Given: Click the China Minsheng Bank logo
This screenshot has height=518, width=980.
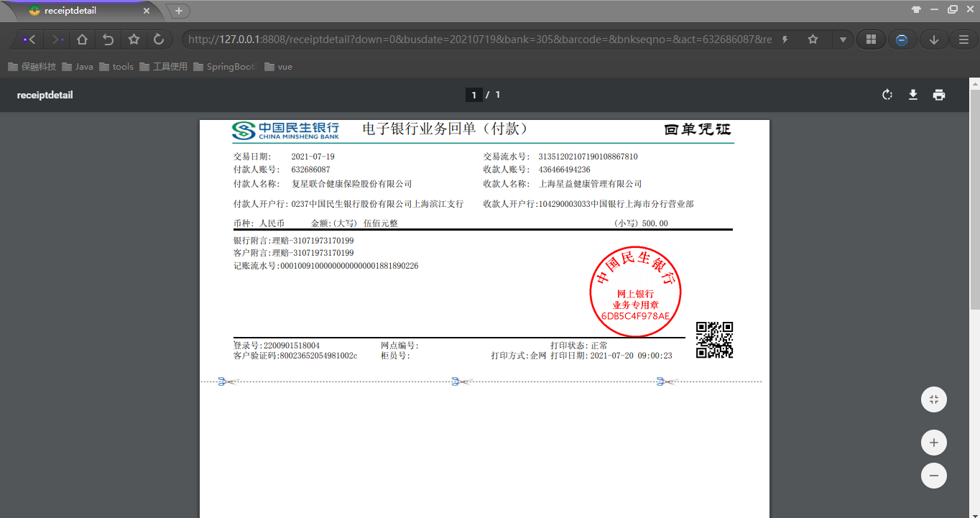Looking at the screenshot, I should [x=285, y=130].
